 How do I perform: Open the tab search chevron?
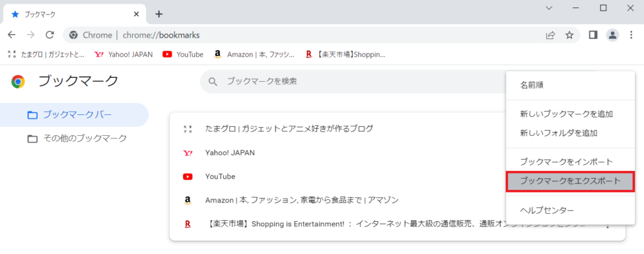tap(548, 8)
